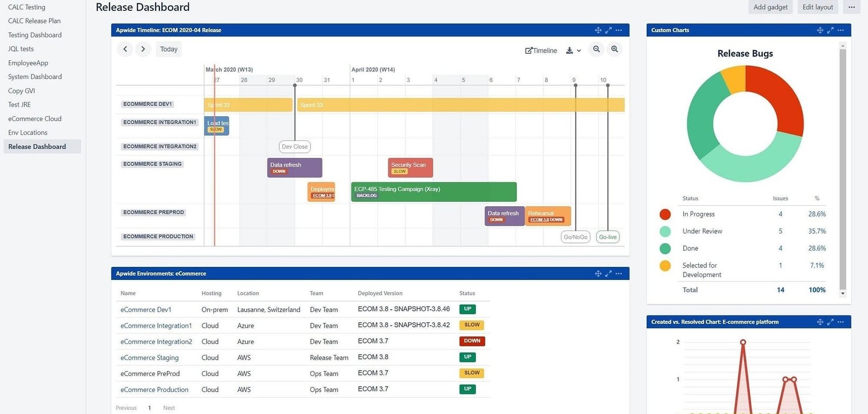Screen dimensions: 868x414
Task: Click the Add gadget button
Action: tap(770, 7)
